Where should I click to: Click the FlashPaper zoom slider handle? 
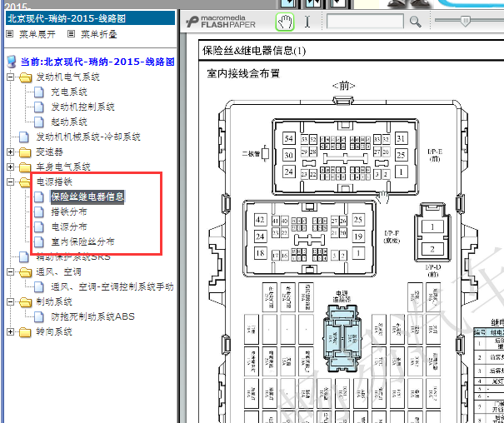tap(465, 21)
